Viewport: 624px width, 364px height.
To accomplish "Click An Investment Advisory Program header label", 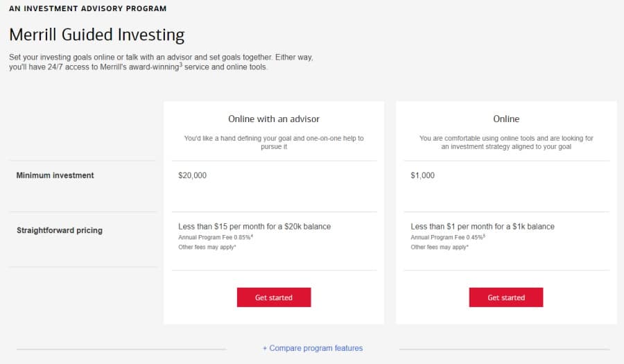I will (88, 8).
